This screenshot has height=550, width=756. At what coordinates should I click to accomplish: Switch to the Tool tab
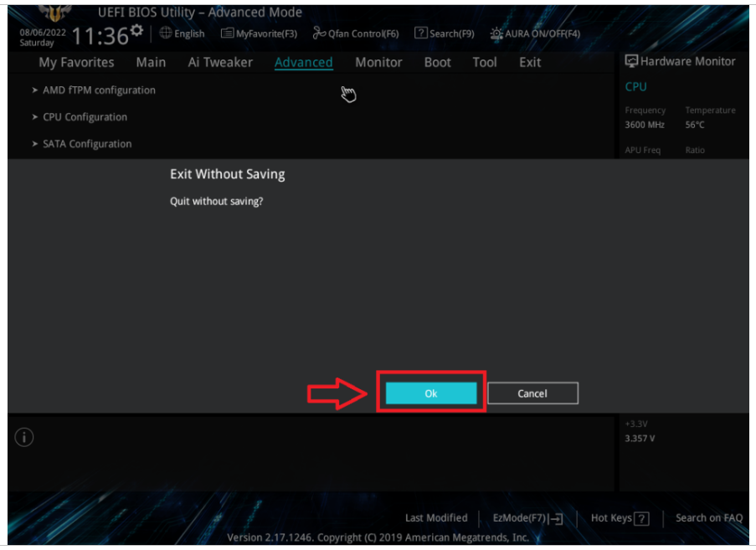(x=485, y=62)
